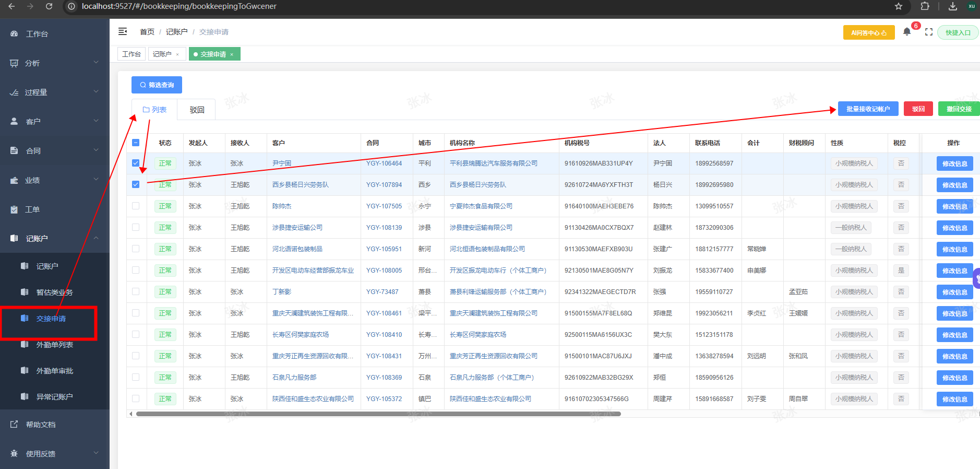The width and height of the screenshot is (980, 469).
Task: Click the left scroll arrow of table scrollbar
Action: coord(130,414)
